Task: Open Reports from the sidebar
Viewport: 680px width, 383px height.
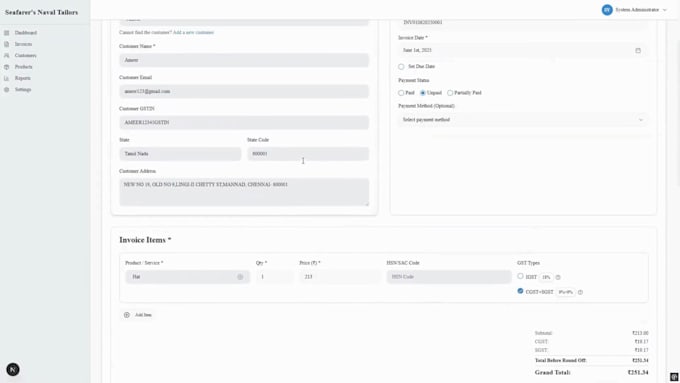Action: [23, 78]
